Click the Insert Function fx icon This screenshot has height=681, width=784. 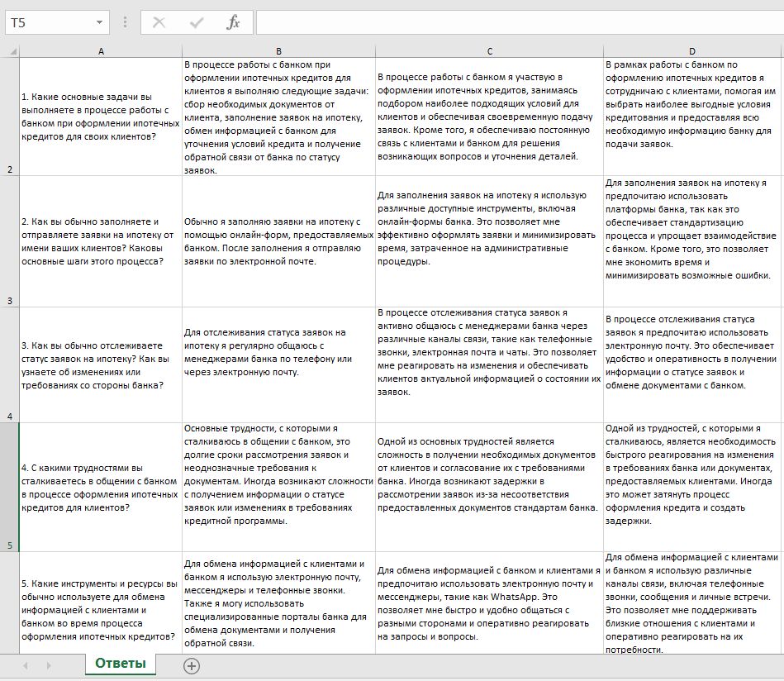coord(234,22)
